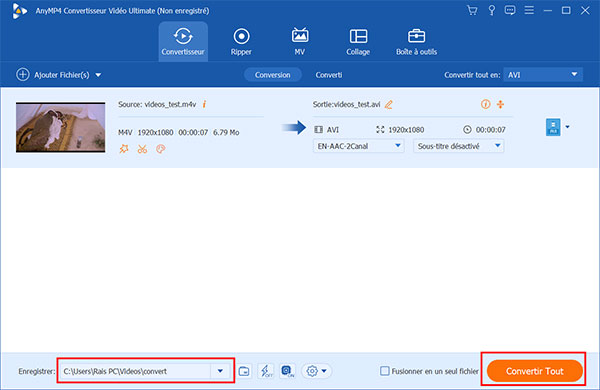
Task: Close the AnyMP4 window
Action: pos(585,11)
